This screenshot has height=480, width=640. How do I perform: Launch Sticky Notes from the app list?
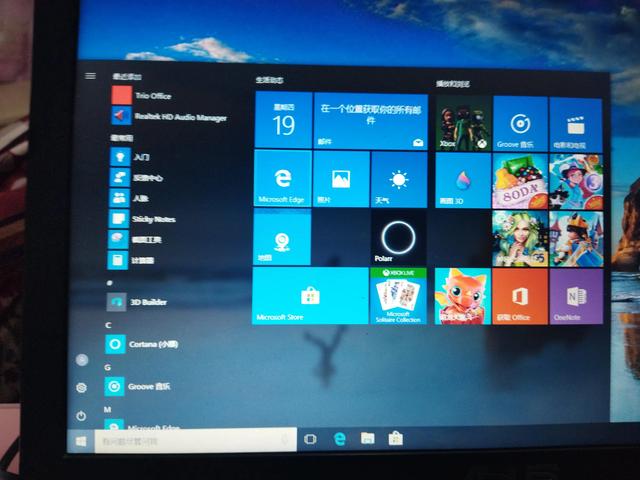[142, 219]
